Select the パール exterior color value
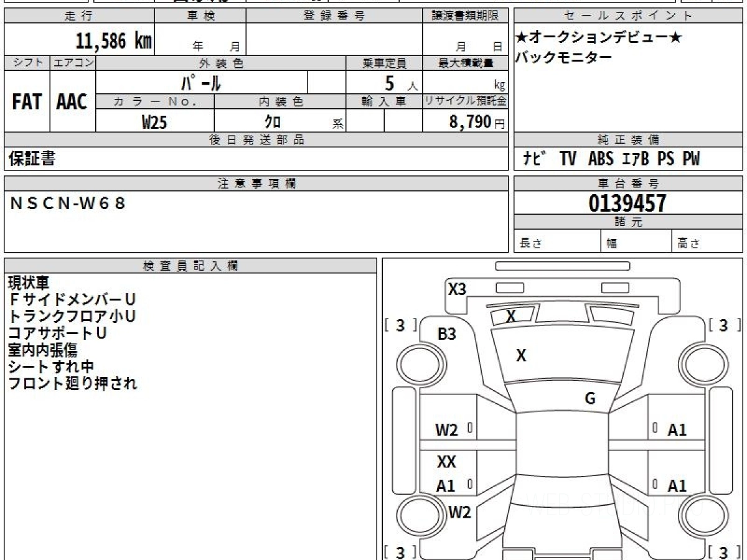Screen dimensions: 747x560 201,82
